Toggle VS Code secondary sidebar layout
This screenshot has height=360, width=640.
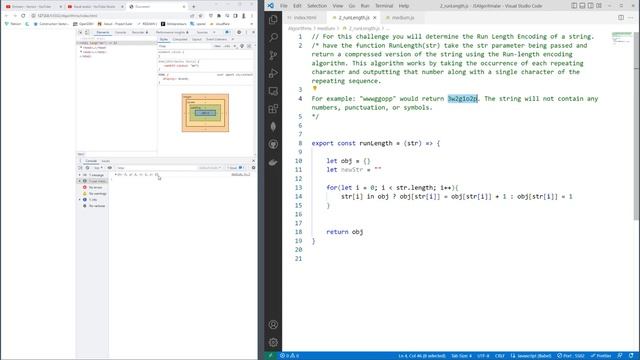click(x=590, y=6)
